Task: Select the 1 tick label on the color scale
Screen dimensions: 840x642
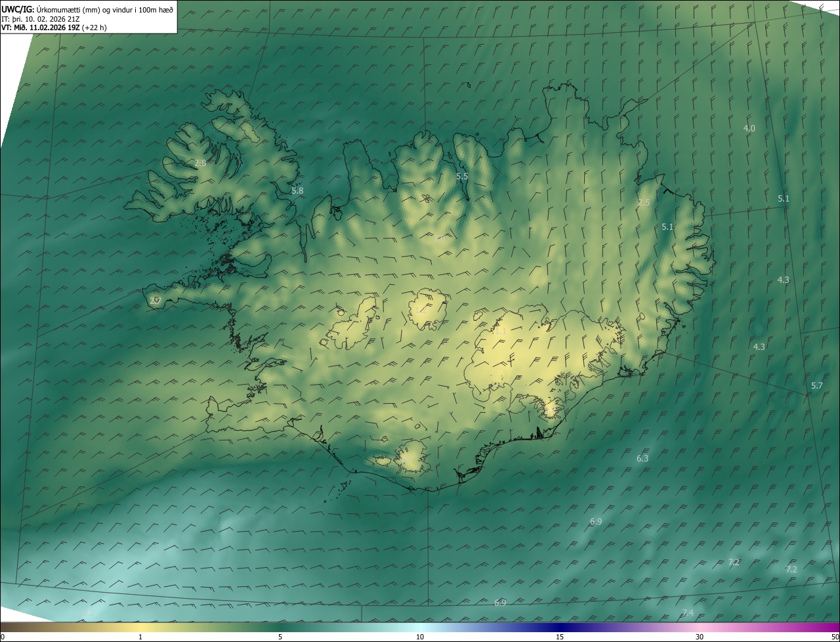Action: coord(140,637)
